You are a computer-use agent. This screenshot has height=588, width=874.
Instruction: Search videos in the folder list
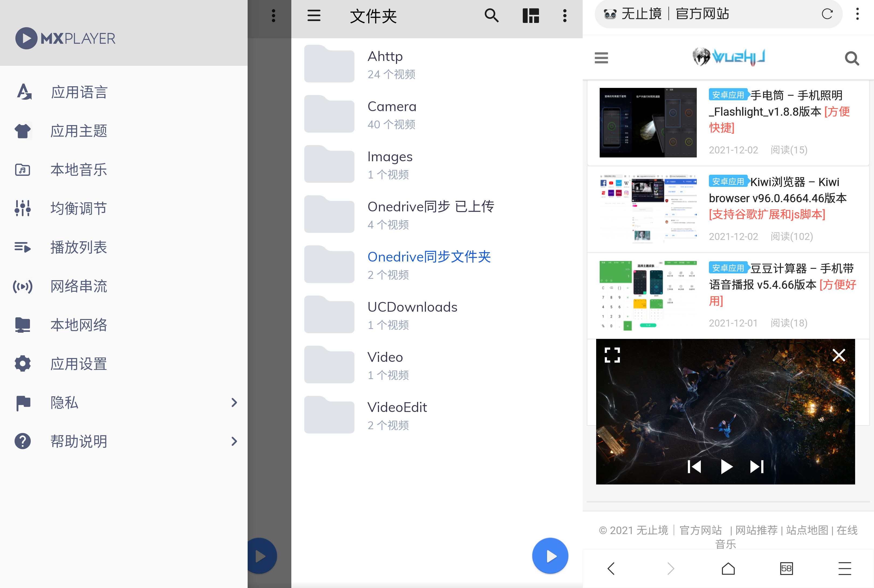(491, 16)
